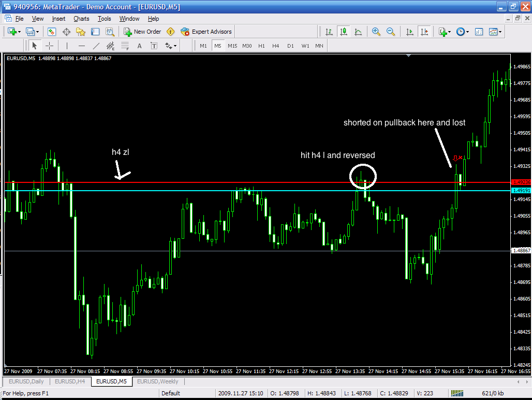Toggle the Auto Scroll chart icon
The image size is (532, 400).
pyautogui.click(x=409, y=32)
